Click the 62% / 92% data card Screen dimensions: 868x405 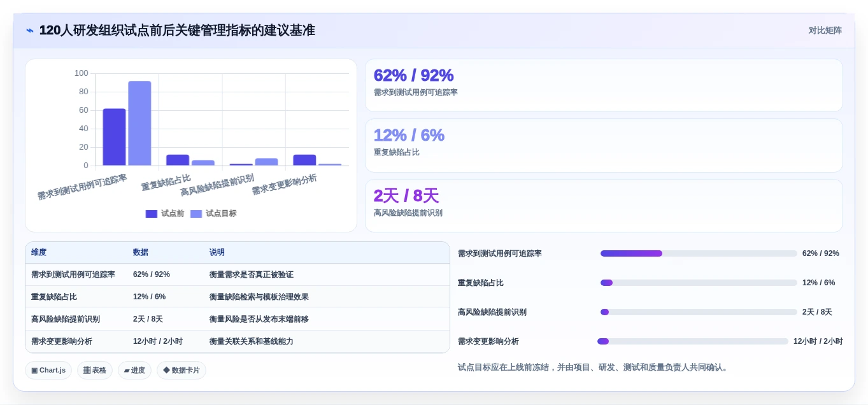coord(604,85)
